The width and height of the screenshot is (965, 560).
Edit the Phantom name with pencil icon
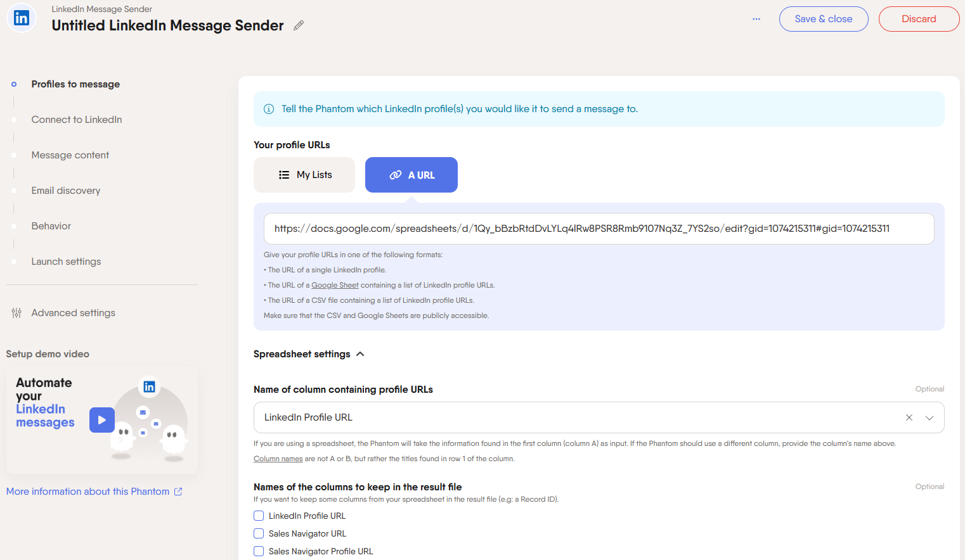[299, 25]
